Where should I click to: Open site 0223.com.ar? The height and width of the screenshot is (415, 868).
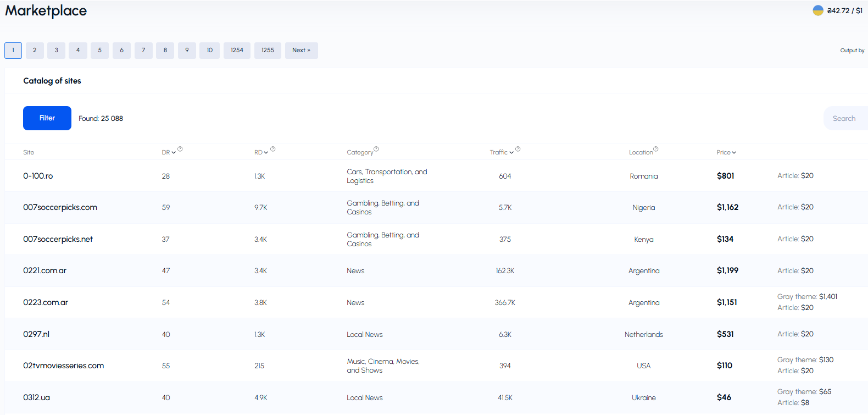[46, 302]
